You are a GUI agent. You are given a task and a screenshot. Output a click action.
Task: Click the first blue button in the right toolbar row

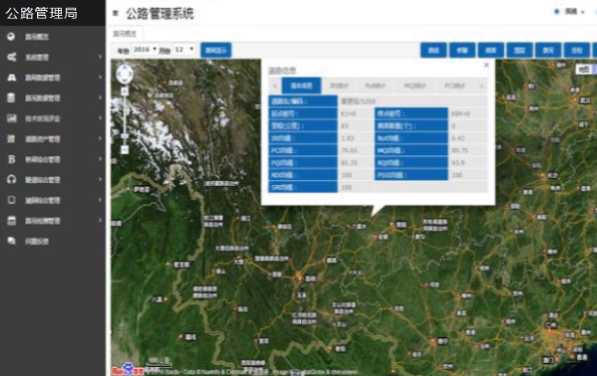(433, 50)
